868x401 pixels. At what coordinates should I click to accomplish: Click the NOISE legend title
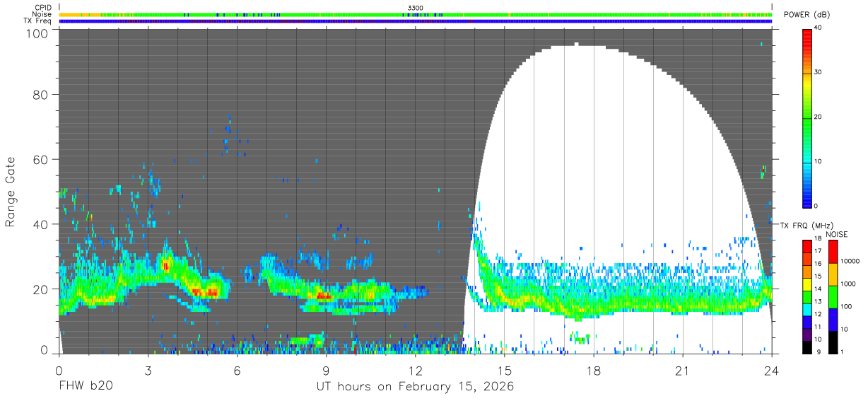tap(836, 234)
